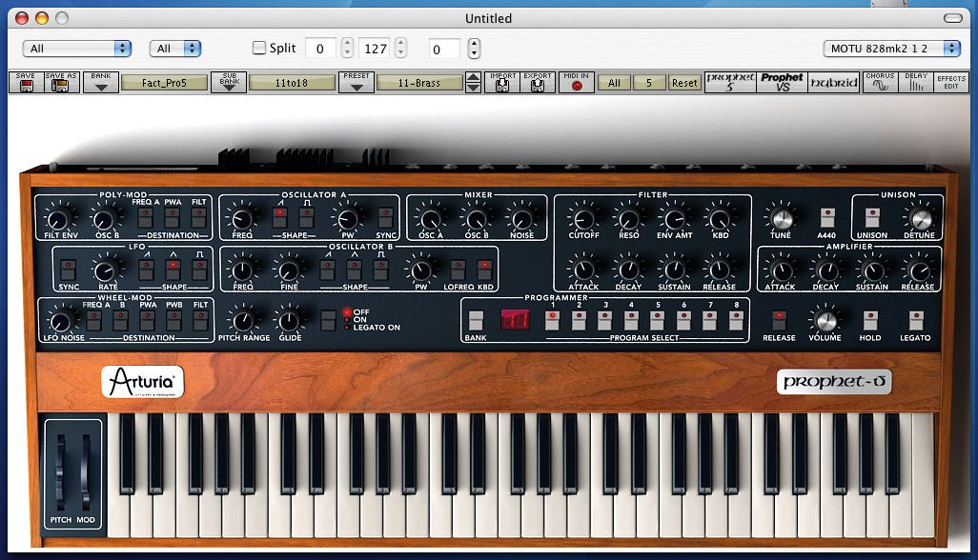This screenshot has height=560, width=978.
Task: Select program button 5
Action: coord(658,320)
